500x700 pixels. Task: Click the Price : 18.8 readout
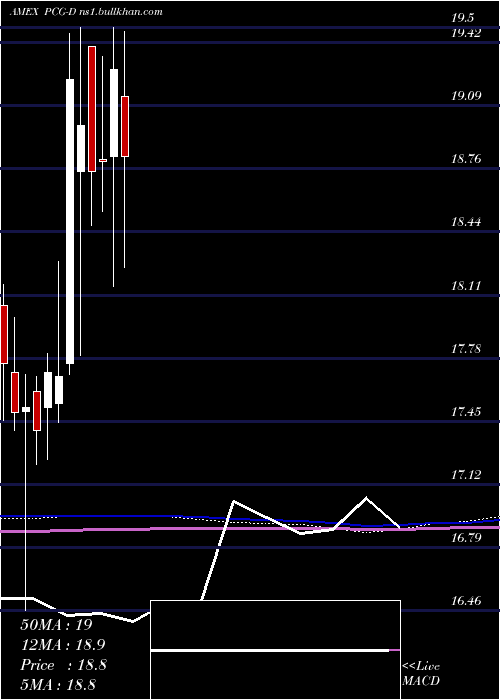tap(63, 665)
